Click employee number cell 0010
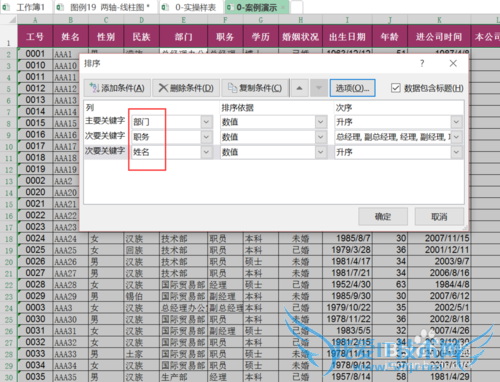Image resolution: width=500 pixels, height=382 pixels. (35, 65)
